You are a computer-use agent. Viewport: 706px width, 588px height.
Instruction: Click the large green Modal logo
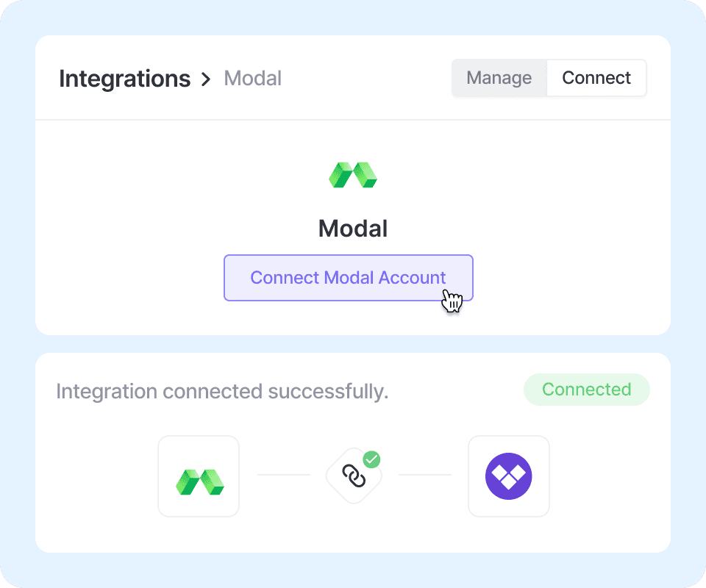pyautogui.click(x=353, y=175)
